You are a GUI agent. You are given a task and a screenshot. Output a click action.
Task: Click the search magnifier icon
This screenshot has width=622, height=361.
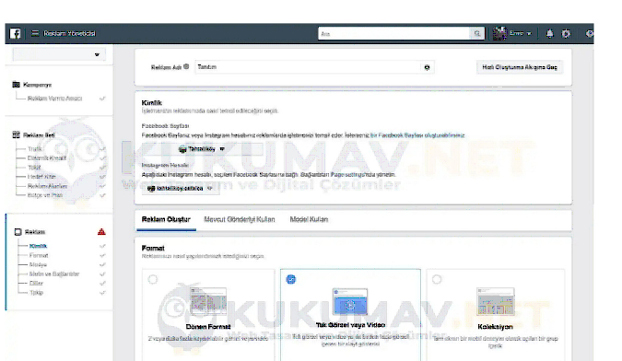click(477, 34)
